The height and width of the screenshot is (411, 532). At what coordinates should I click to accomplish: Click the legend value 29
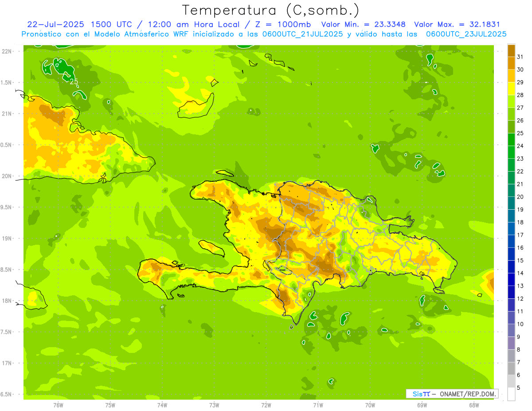coord(520,82)
